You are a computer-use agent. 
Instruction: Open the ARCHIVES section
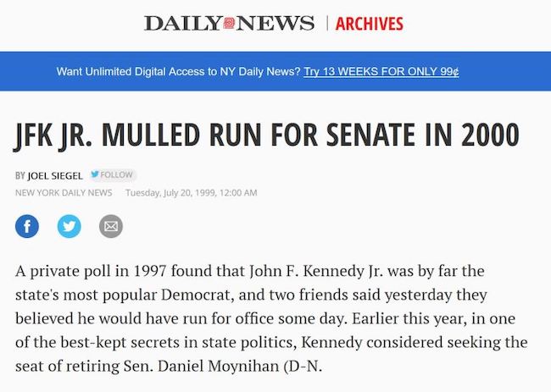coord(369,24)
